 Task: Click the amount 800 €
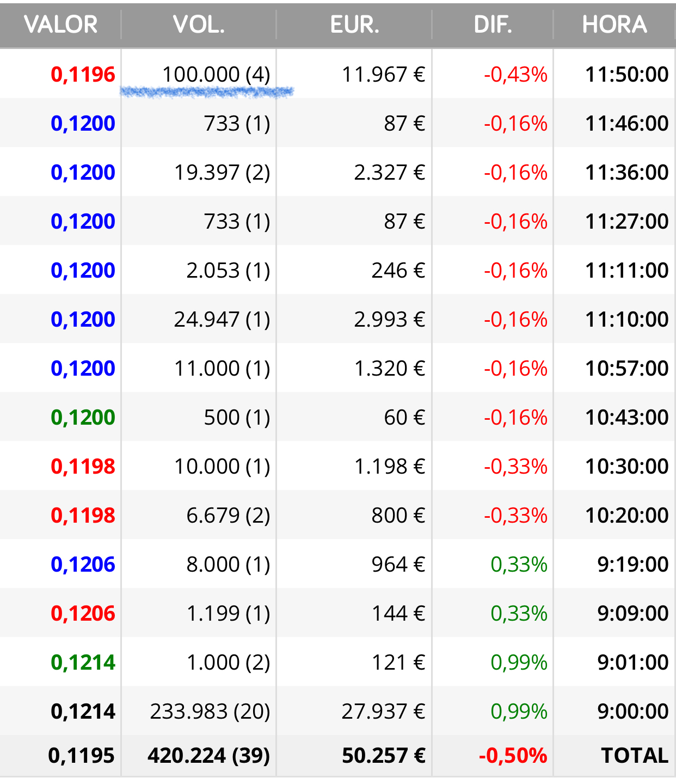tap(398, 516)
